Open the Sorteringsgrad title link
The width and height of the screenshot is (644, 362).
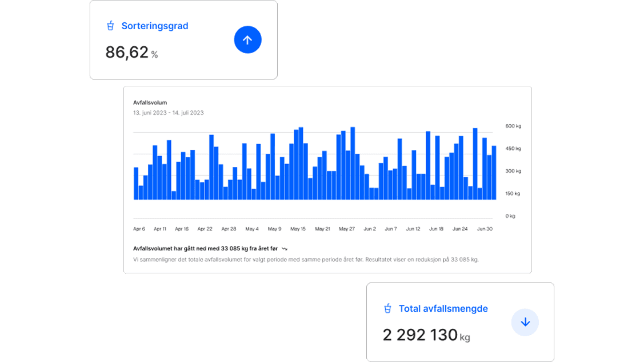click(x=154, y=26)
